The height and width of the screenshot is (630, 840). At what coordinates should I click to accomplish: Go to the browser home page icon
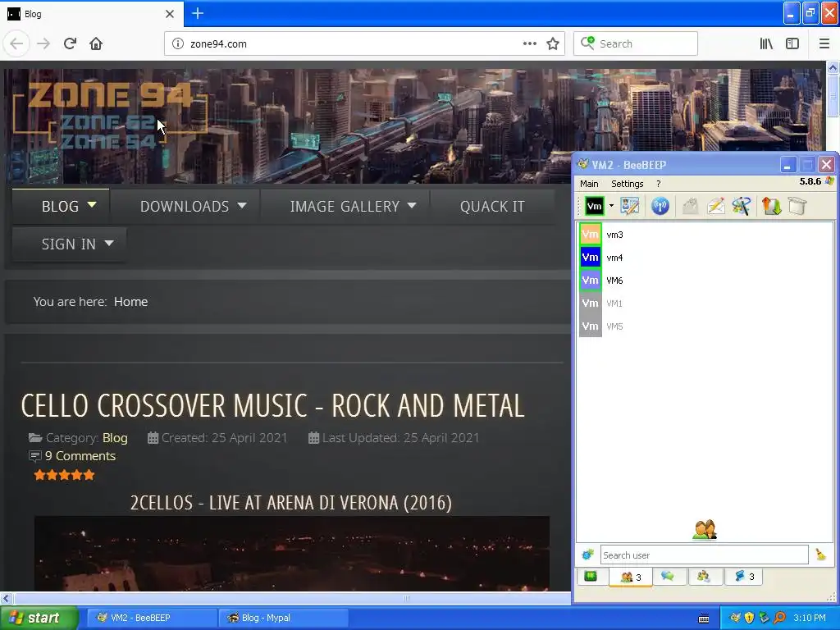coord(96,43)
